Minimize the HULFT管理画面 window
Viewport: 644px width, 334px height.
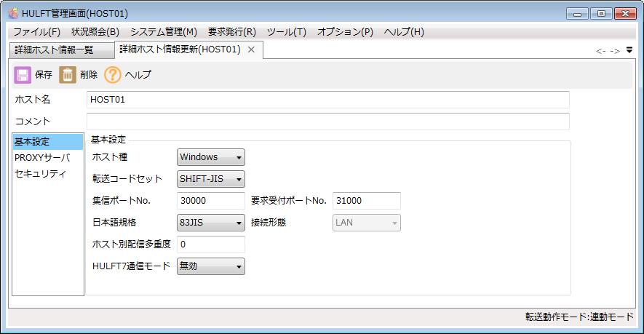coord(577,14)
